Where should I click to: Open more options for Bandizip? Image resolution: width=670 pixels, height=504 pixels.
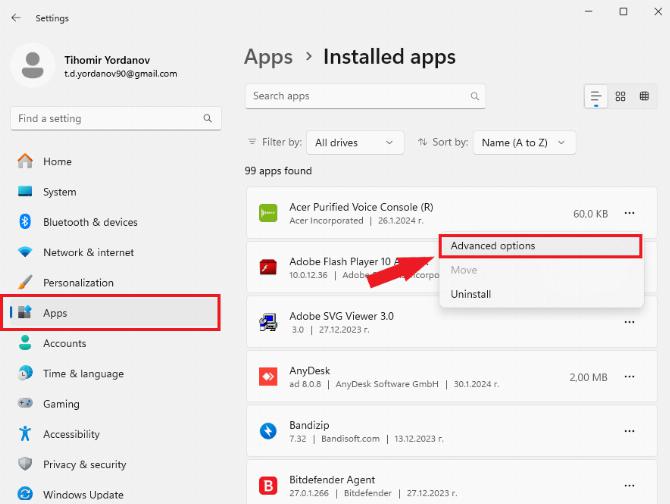[x=629, y=431]
